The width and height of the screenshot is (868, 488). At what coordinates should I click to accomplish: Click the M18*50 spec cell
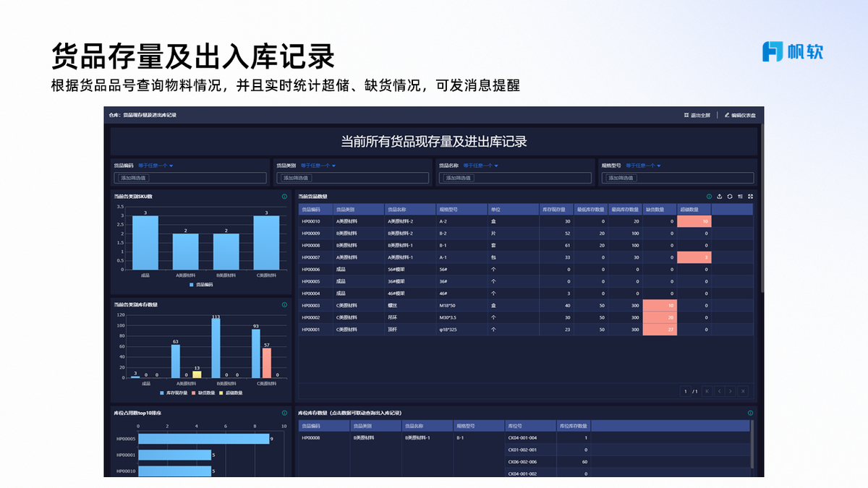click(x=461, y=305)
